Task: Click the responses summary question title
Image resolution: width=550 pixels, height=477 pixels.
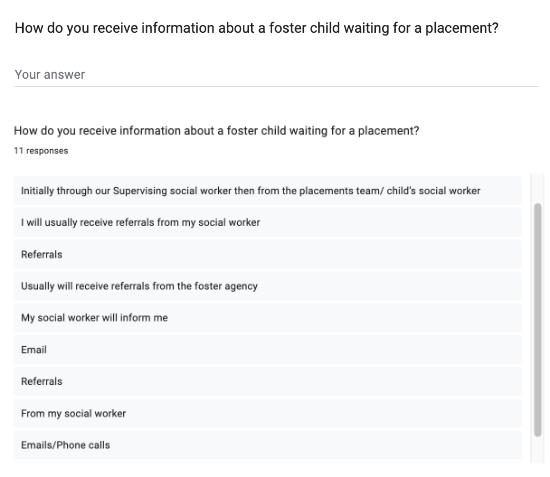Action: coord(216,131)
